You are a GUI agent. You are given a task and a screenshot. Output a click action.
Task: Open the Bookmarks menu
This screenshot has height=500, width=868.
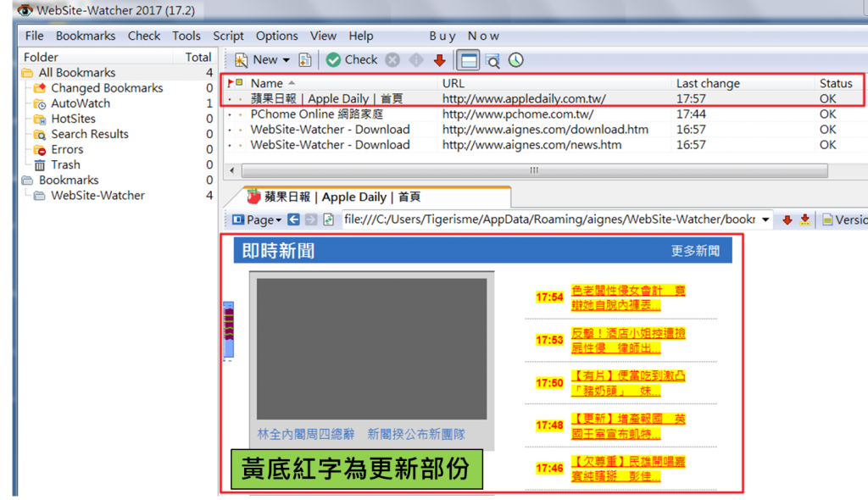click(x=86, y=36)
